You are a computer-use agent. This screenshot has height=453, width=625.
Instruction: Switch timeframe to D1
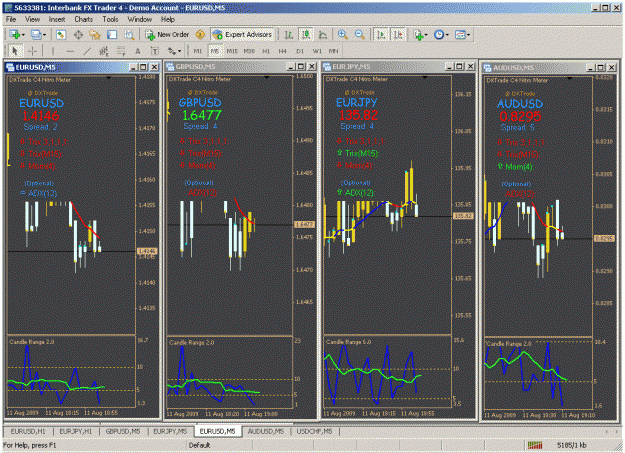300,51
